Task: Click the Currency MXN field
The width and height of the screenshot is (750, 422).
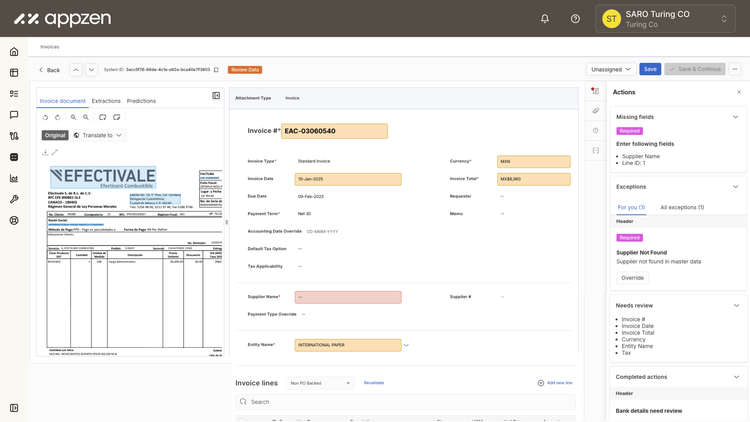Action: click(x=533, y=162)
